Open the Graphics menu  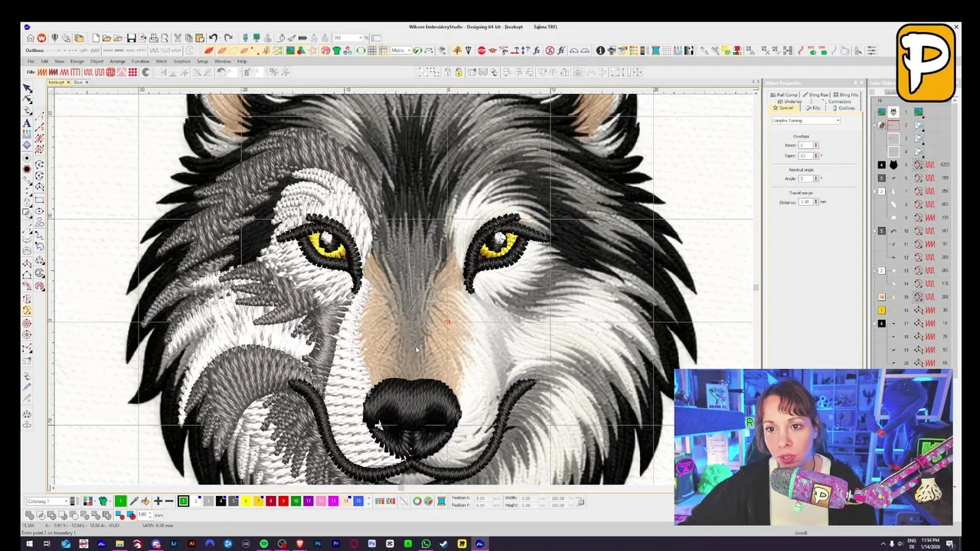181,61
